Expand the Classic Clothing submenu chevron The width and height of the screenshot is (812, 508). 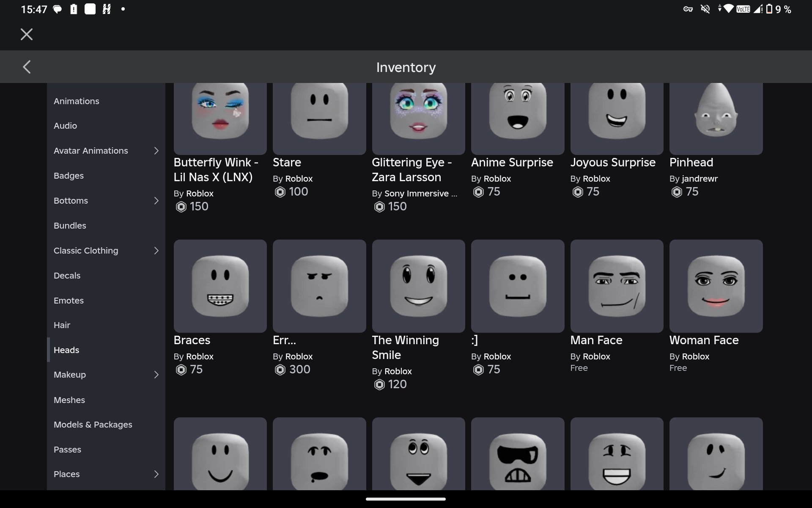[156, 251]
